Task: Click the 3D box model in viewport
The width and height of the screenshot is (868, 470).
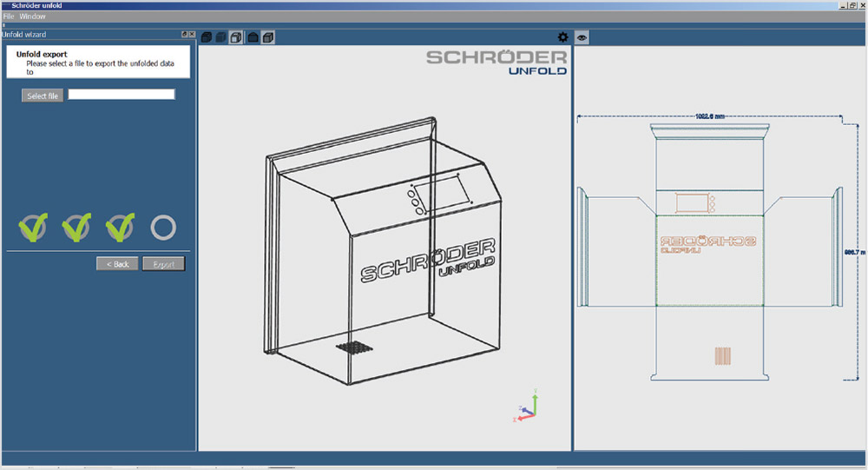Action: [383, 250]
